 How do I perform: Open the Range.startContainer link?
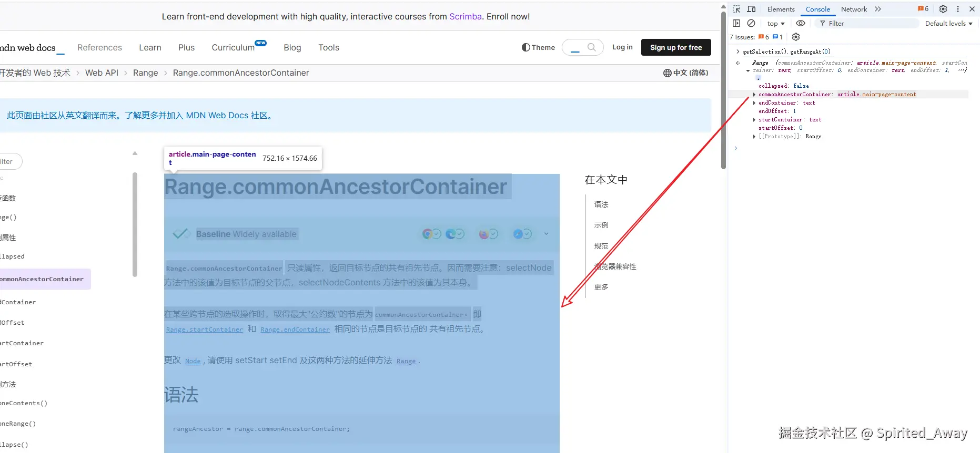[205, 330]
